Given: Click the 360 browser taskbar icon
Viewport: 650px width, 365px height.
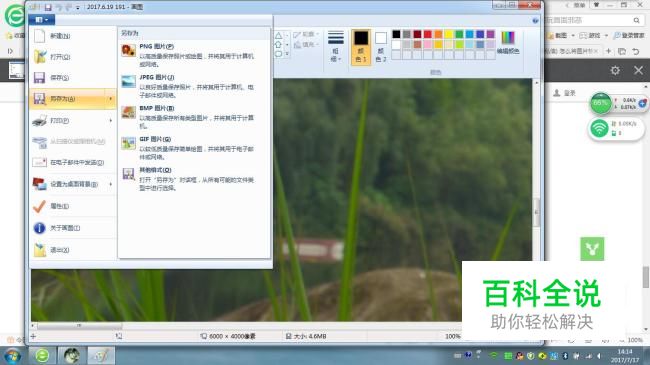Looking at the screenshot, I should pyautogui.click(x=42, y=355).
